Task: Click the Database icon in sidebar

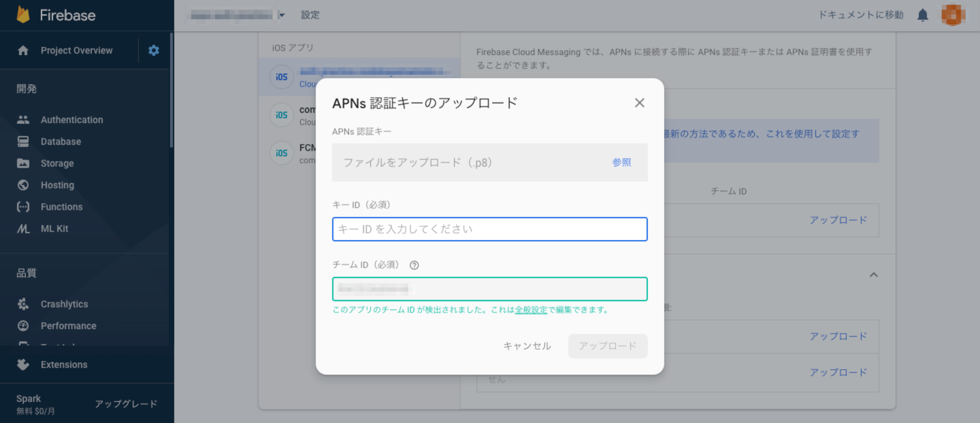Action: point(23,141)
